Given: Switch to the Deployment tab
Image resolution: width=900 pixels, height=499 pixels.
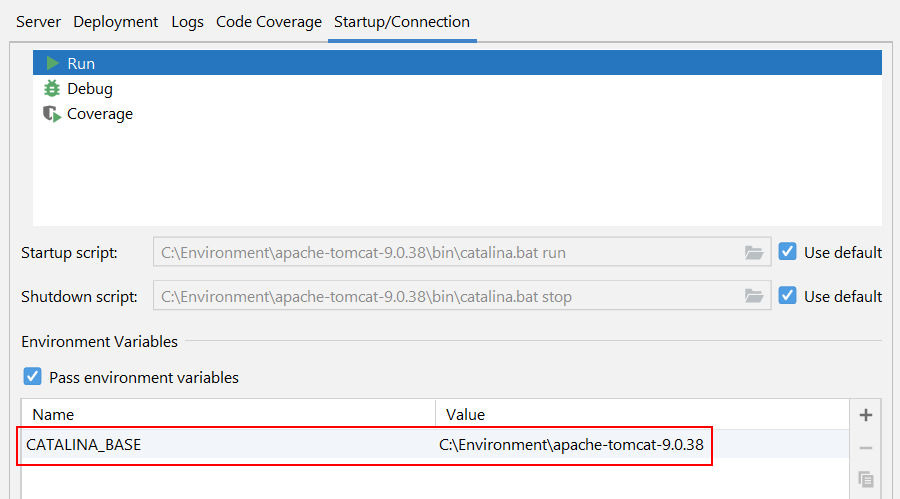Looking at the screenshot, I should [115, 21].
